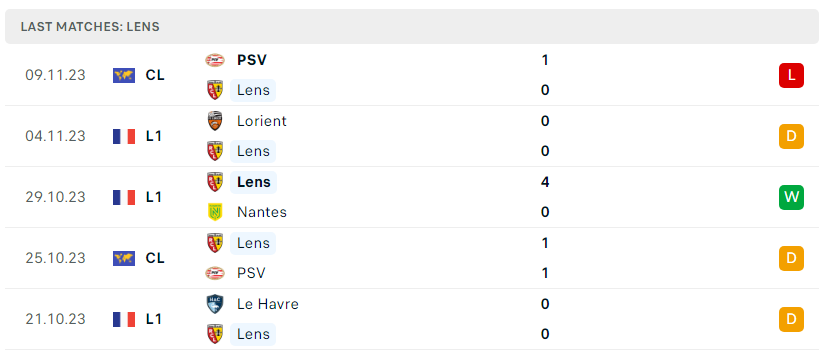
Task: Open the 25.10.23 match date row
Action: pos(411,258)
